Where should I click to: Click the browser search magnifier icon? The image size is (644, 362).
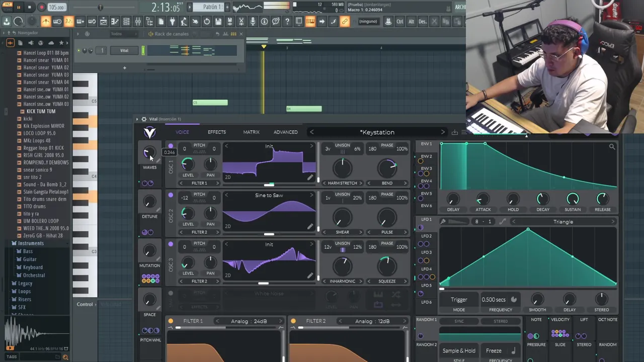(x=65, y=357)
